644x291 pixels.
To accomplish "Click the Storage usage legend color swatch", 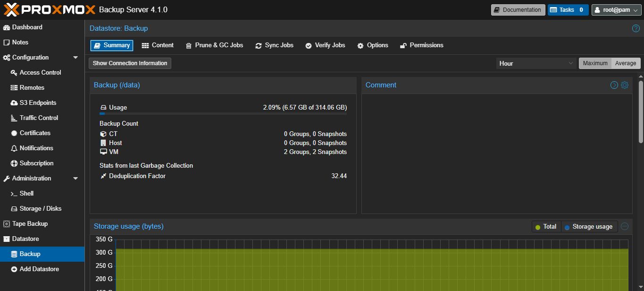I will 567,227.
